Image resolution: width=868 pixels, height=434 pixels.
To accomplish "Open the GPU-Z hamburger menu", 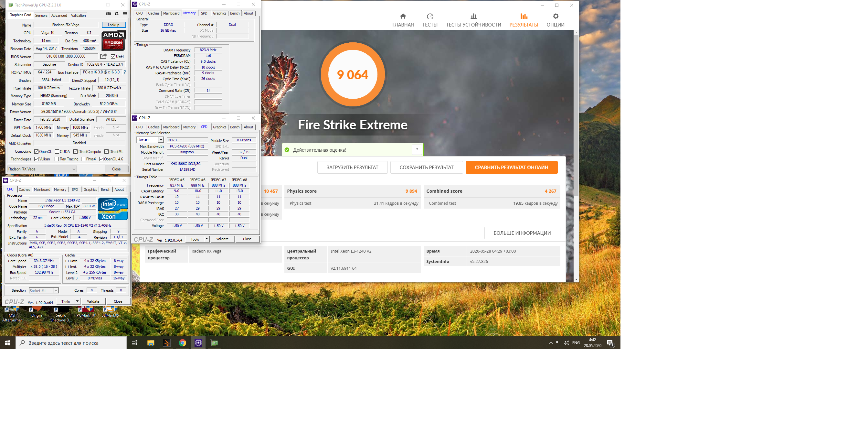I will pyautogui.click(x=125, y=14).
